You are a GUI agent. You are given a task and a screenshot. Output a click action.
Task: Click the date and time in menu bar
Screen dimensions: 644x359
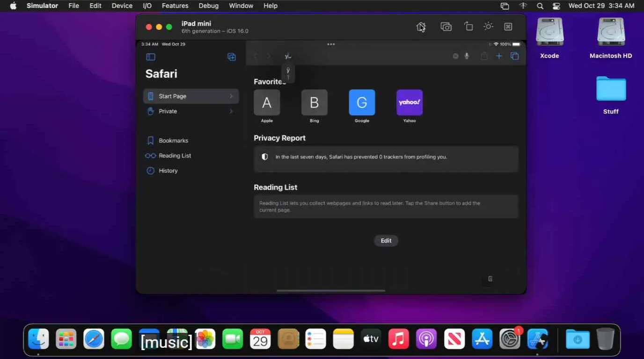[601, 6]
